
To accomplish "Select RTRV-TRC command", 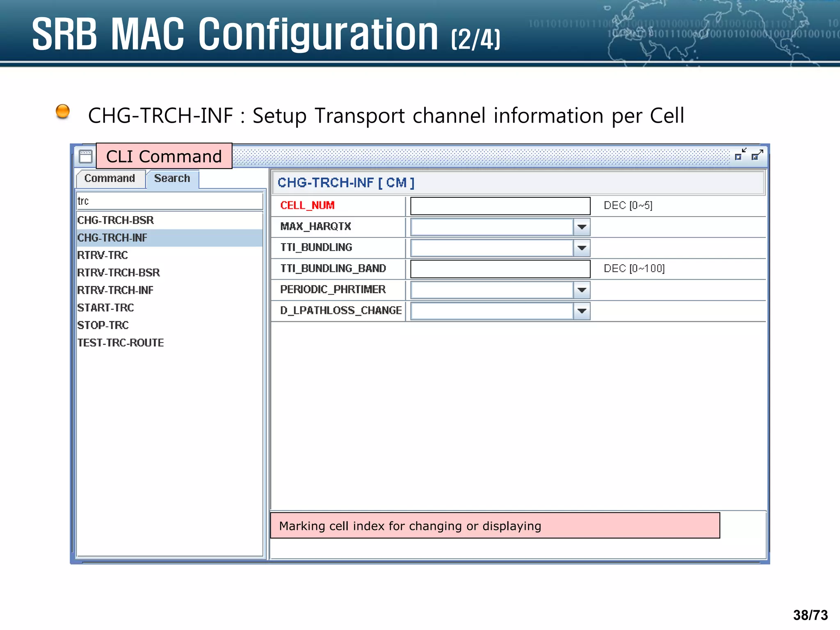I will point(103,255).
